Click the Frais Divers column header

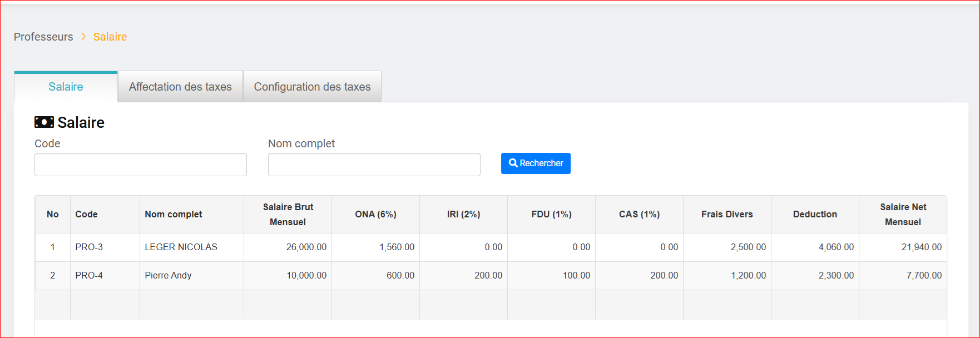pos(727,215)
